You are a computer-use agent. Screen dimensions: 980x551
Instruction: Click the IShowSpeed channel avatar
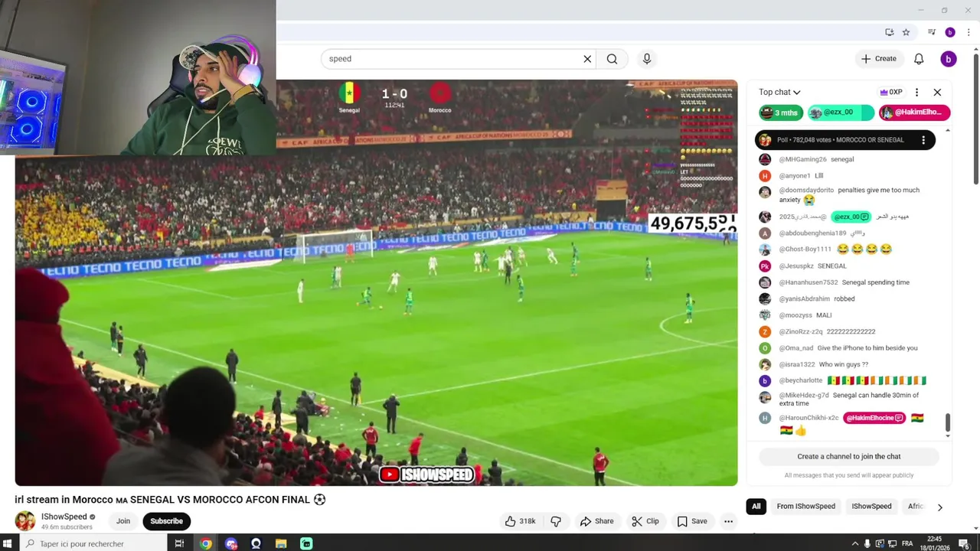coord(24,521)
